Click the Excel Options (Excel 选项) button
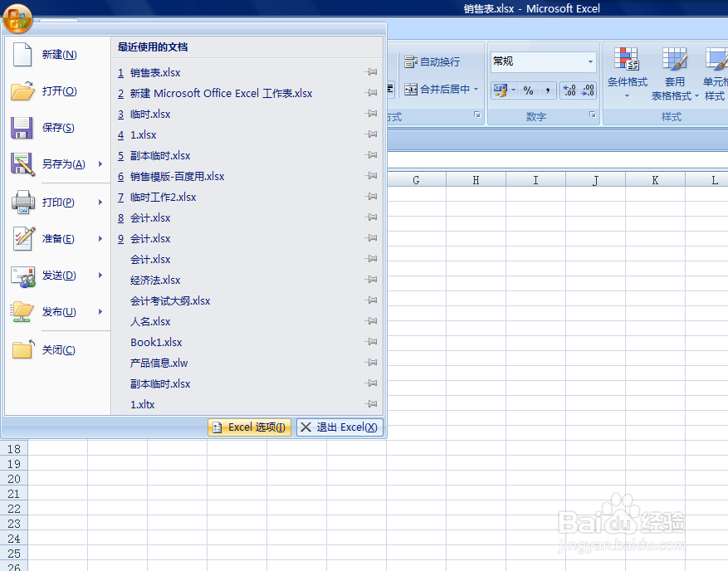Viewport: 728px width, 571px height. point(249,427)
